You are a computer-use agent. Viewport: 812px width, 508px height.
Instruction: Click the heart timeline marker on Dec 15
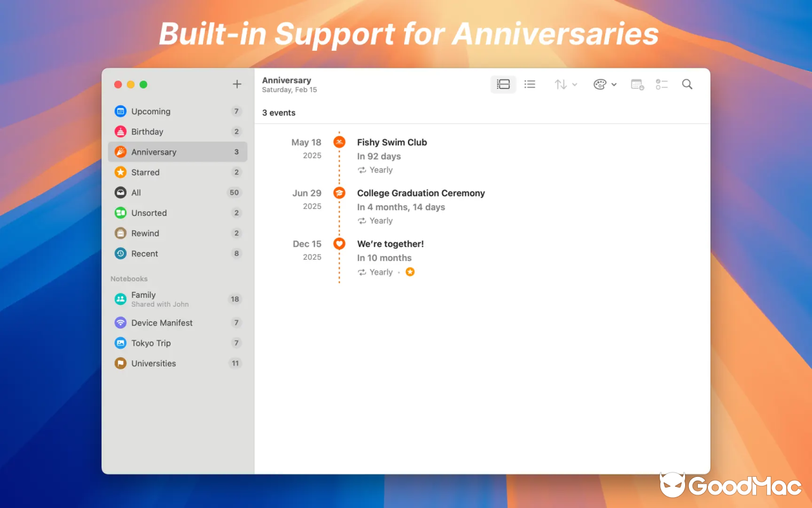pos(339,244)
